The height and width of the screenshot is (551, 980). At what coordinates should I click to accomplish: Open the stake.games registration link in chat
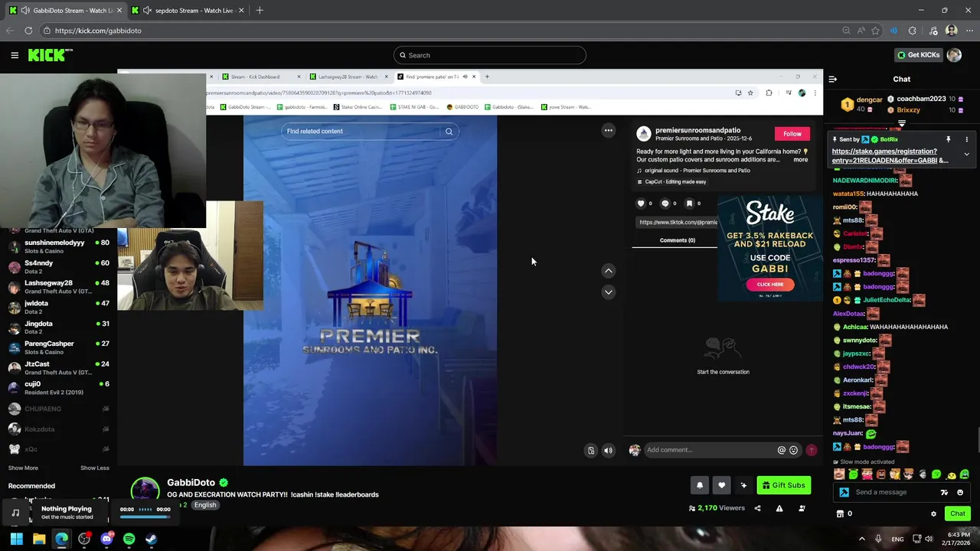point(890,156)
